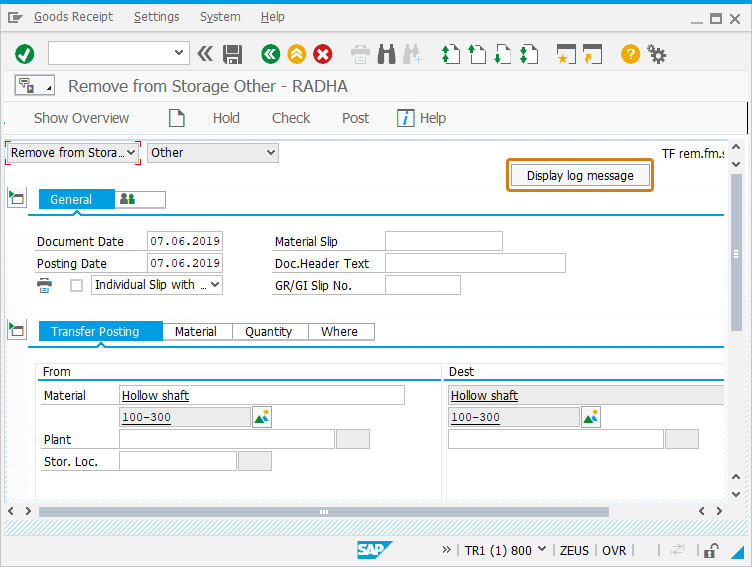Click the Print icon in toolbar
Viewport: 752px width, 567px height.
(360, 54)
